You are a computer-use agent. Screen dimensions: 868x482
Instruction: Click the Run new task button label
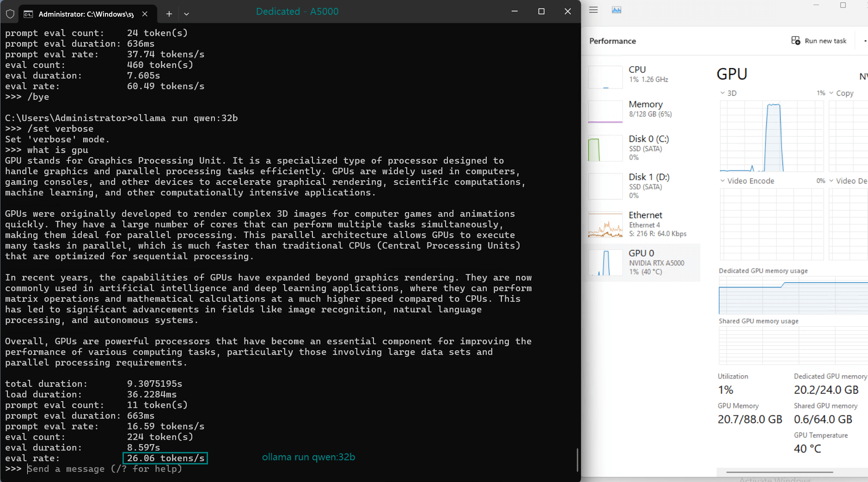(825, 41)
